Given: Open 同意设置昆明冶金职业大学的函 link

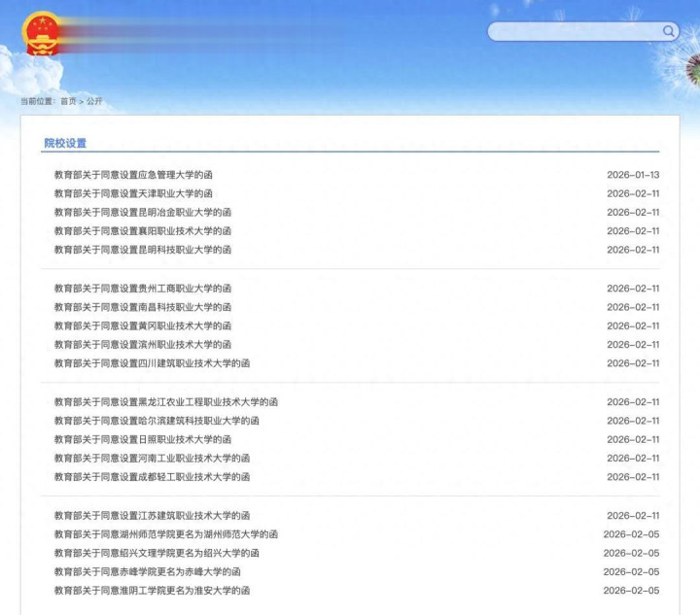Looking at the screenshot, I should click(x=143, y=212).
